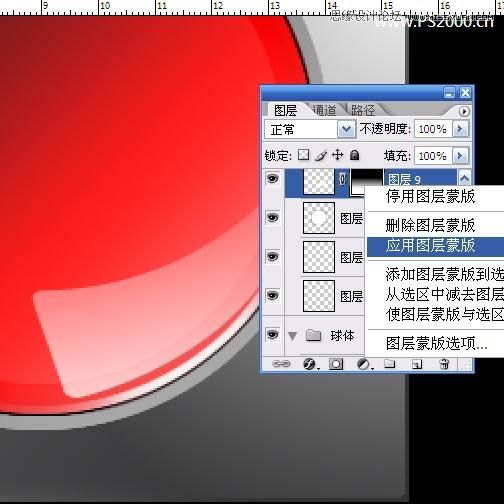Minimize the layers panel
The image size is (504, 504).
click(449, 93)
